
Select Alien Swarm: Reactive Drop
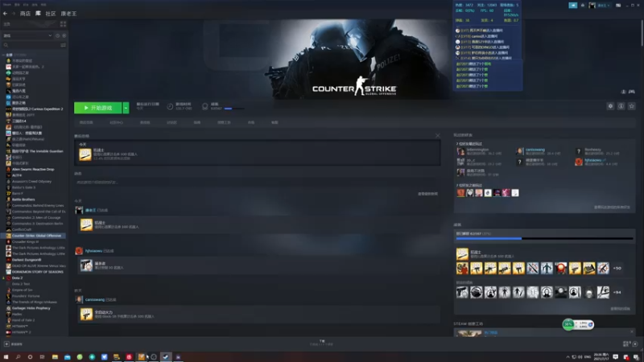pyautogui.click(x=33, y=169)
